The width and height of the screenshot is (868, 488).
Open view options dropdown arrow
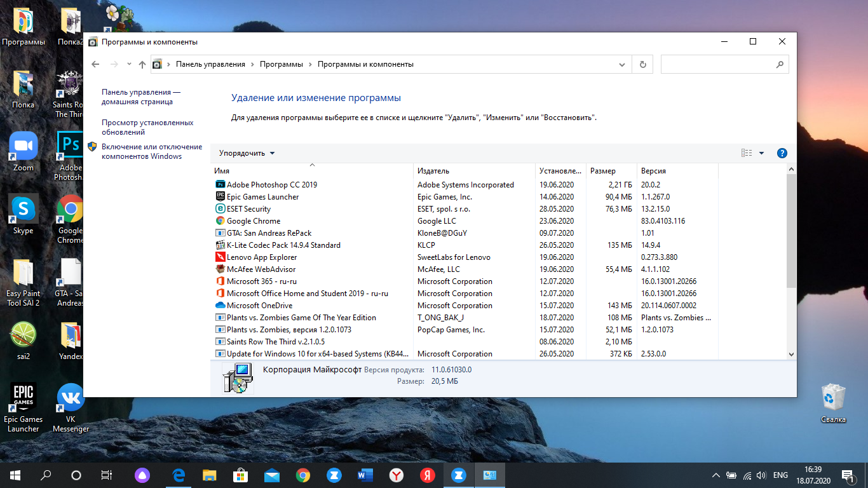pos(761,153)
